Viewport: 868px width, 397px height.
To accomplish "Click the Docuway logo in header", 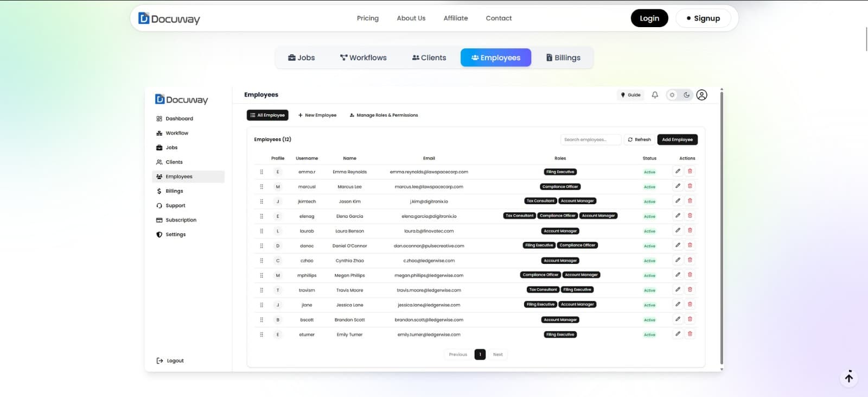I will pyautogui.click(x=169, y=18).
